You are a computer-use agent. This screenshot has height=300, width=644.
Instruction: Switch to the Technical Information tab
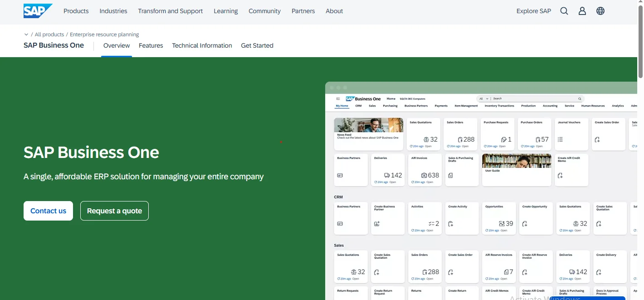coord(202,45)
